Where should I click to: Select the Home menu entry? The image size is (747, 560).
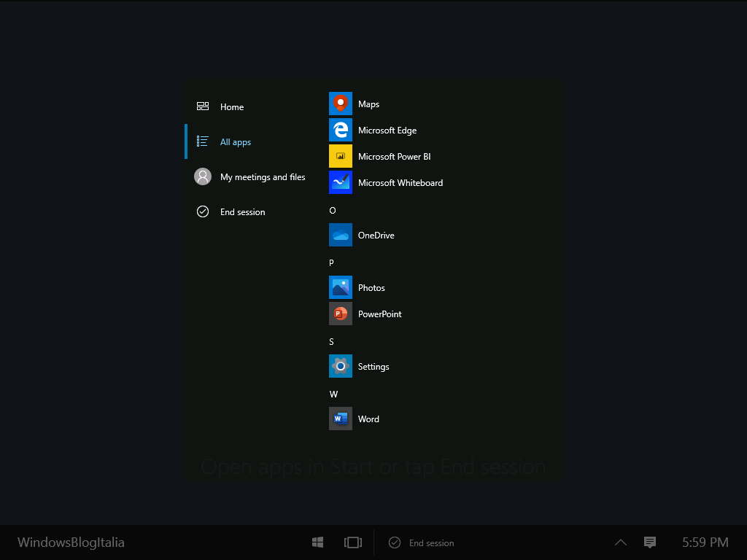click(x=252, y=106)
